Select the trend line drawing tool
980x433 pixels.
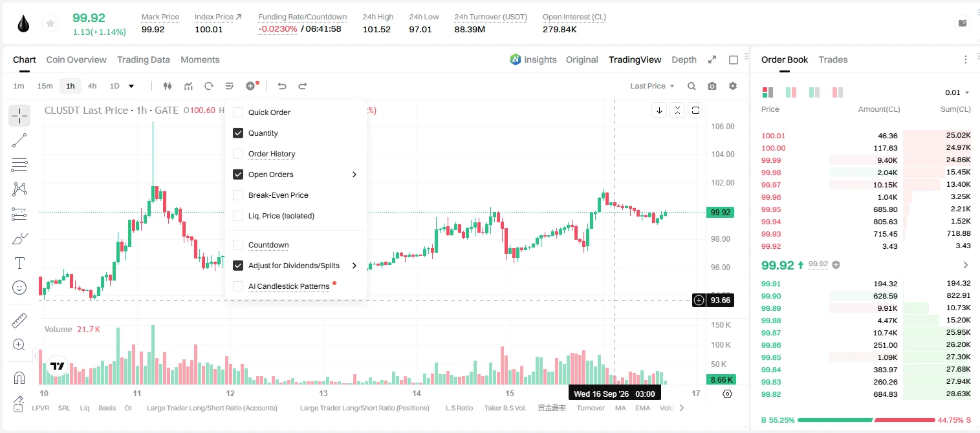click(19, 140)
